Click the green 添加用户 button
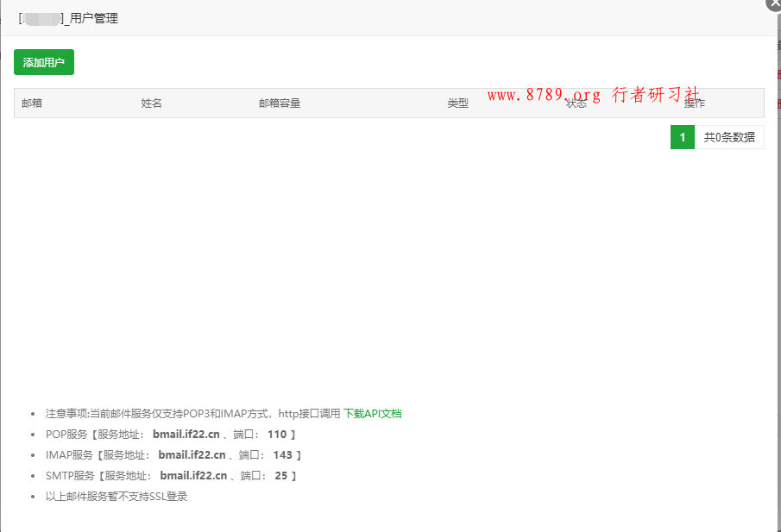 (44, 62)
